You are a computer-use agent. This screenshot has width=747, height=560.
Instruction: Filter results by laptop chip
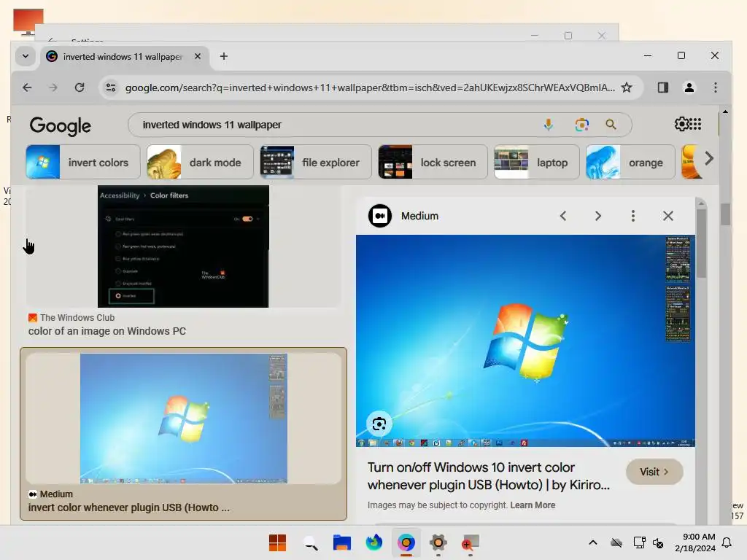point(536,163)
